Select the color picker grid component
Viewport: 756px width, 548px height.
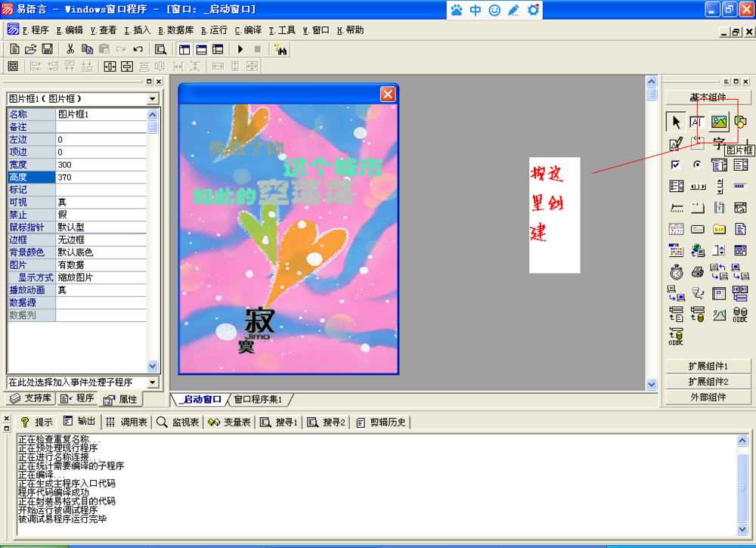[x=676, y=250]
